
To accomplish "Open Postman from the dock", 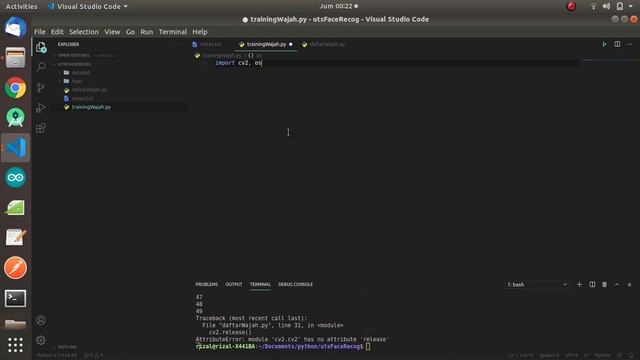I will point(16,268).
